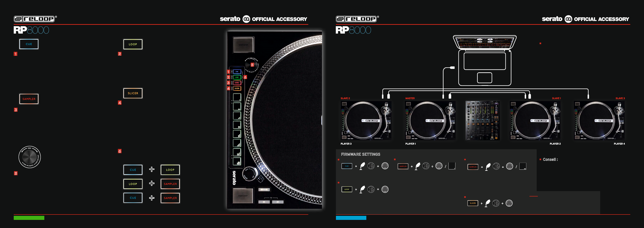Click the large SLICER button marked with number 4
The height and width of the screenshot is (228, 644).
point(133,93)
